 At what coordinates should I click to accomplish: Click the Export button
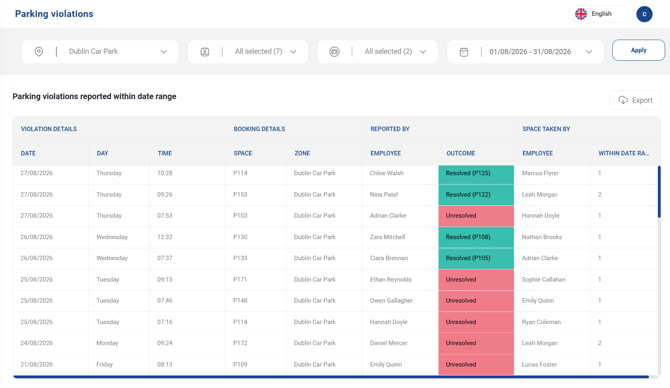pos(635,100)
